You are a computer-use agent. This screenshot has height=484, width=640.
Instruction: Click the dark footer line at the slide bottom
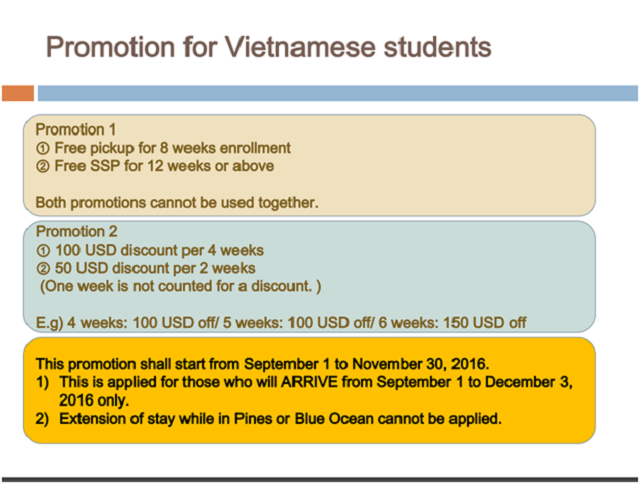320,480
